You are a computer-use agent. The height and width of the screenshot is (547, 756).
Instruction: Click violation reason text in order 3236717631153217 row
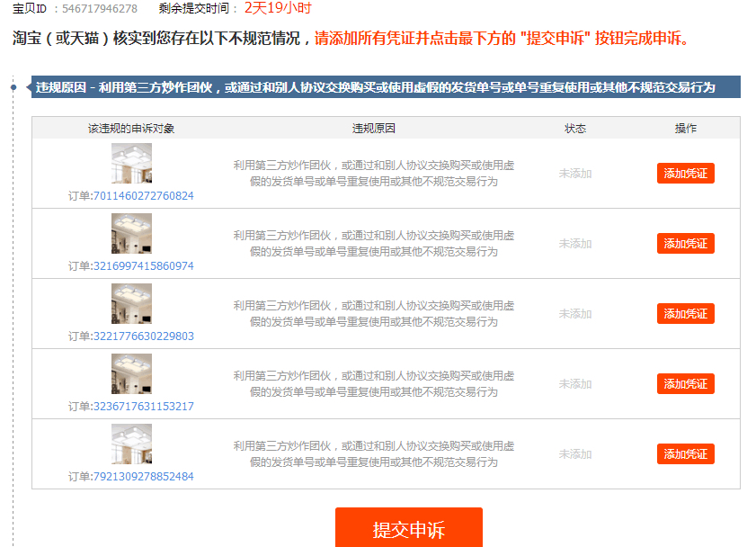(374, 384)
